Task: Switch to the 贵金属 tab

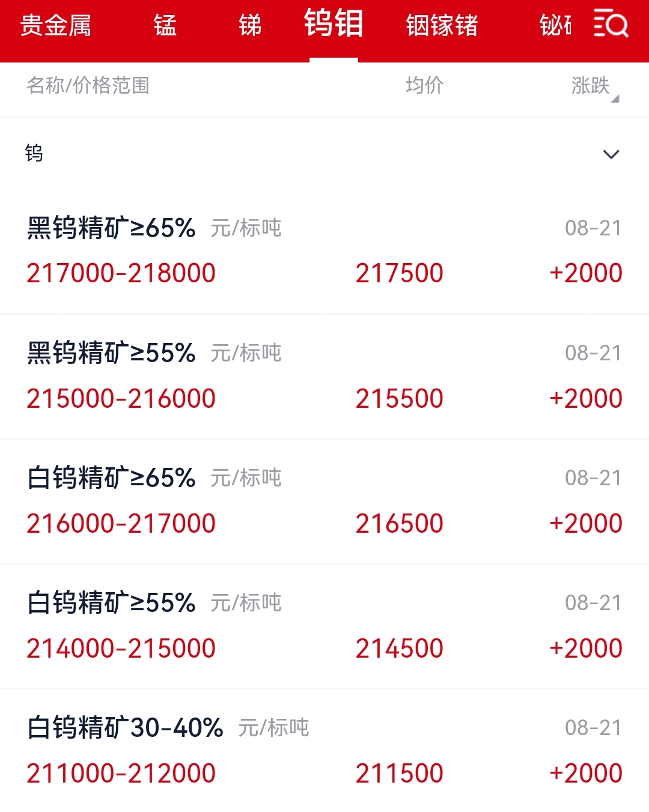Action: [55, 25]
